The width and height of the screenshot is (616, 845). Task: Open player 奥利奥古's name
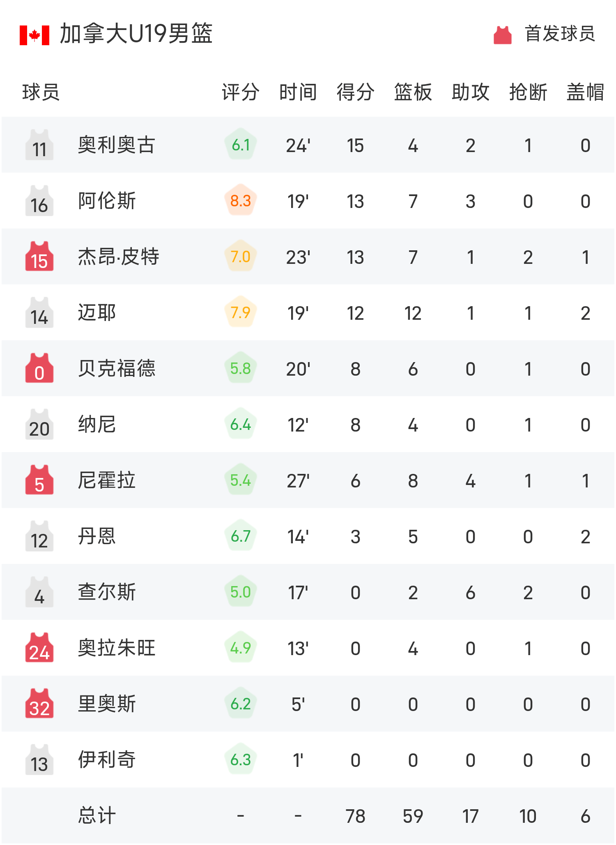tap(117, 145)
